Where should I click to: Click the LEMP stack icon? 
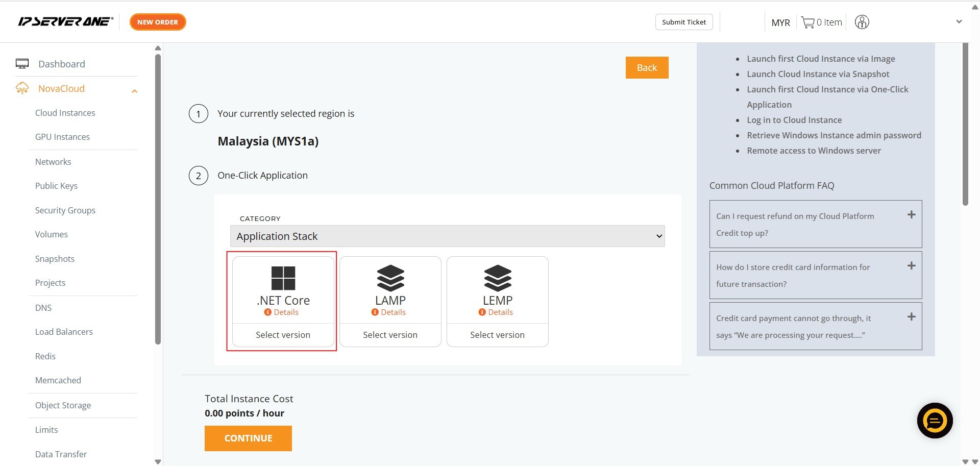498,278
